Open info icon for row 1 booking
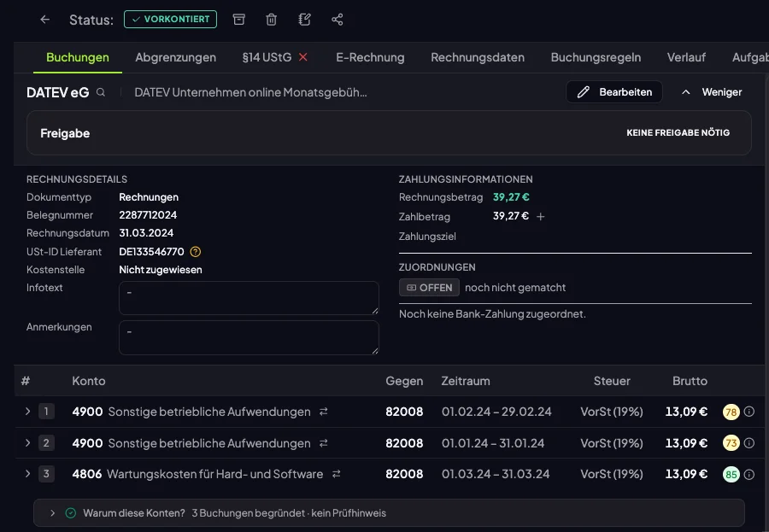The width and height of the screenshot is (769, 532). point(748,412)
